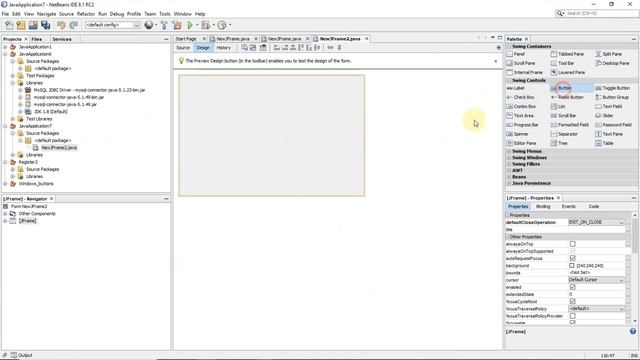Click the Undo toolbar icon
640x360 pixels.
[61, 25]
